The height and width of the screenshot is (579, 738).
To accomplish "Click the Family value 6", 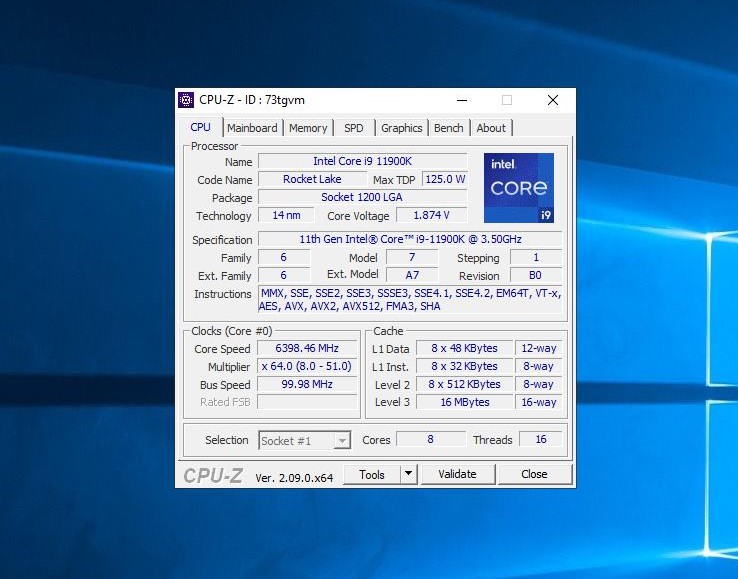I will click(x=284, y=257).
